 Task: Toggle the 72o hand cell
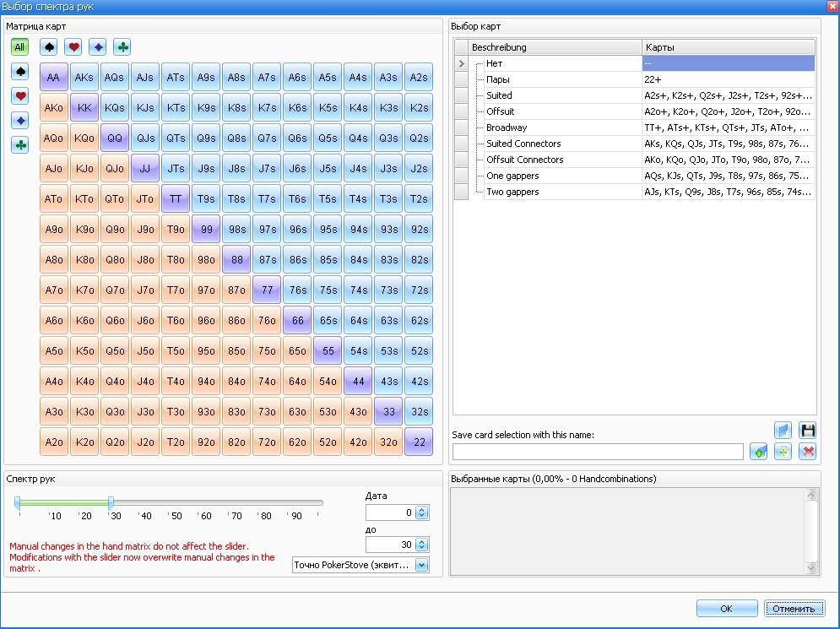tap(267, 442)
